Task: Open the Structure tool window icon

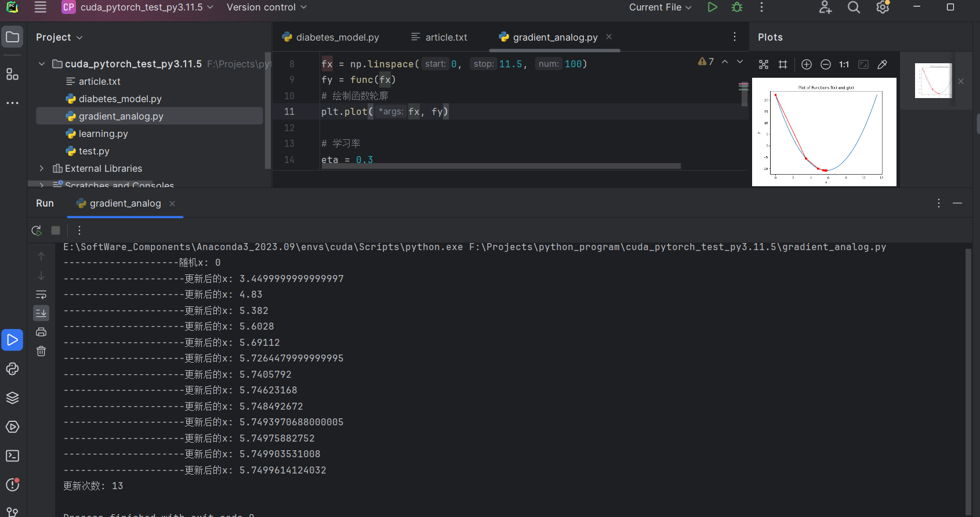Action: (x=12, y=74)
